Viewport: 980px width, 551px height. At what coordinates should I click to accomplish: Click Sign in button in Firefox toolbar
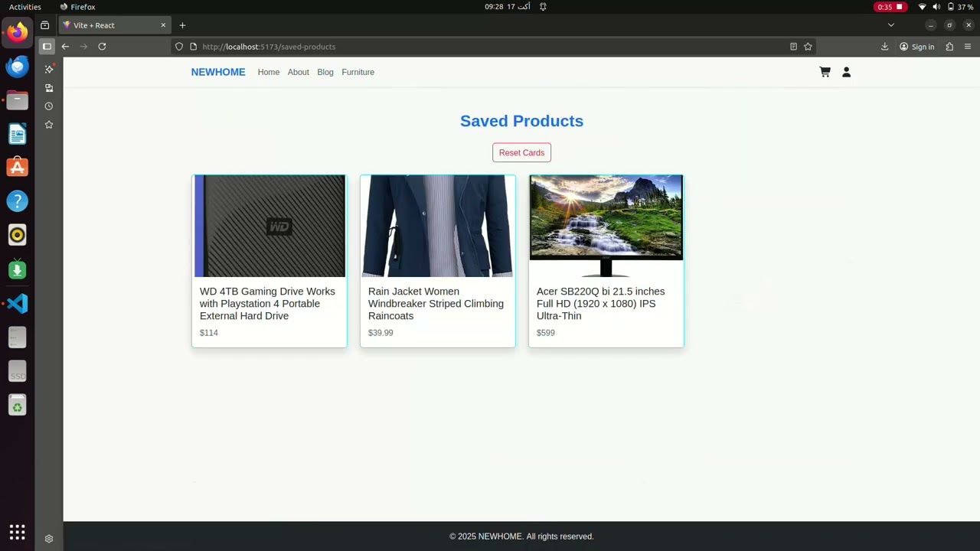pyautogui.click(x=917, y=47)
